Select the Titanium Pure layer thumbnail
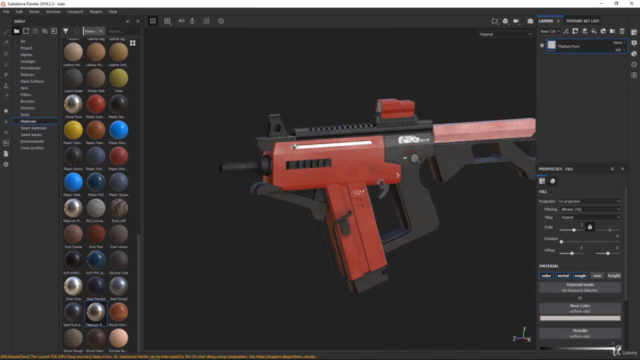This screenshot has width=640, height=360. (x=551, y=46)
